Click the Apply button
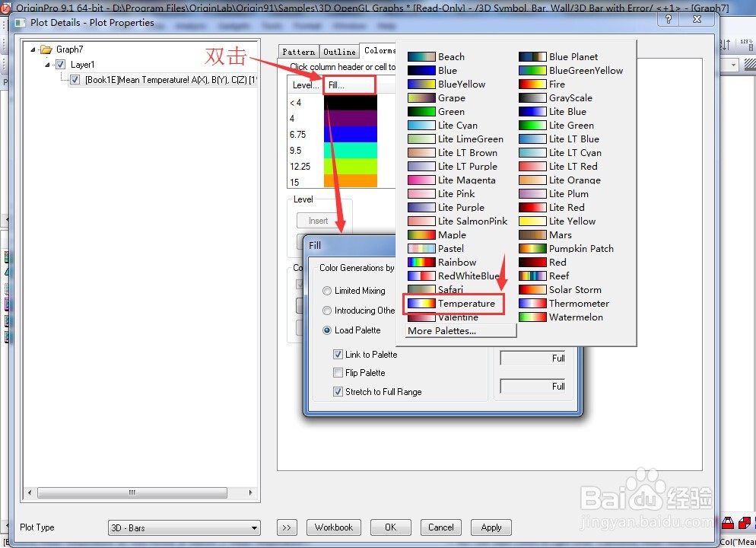 click(491, 527)
